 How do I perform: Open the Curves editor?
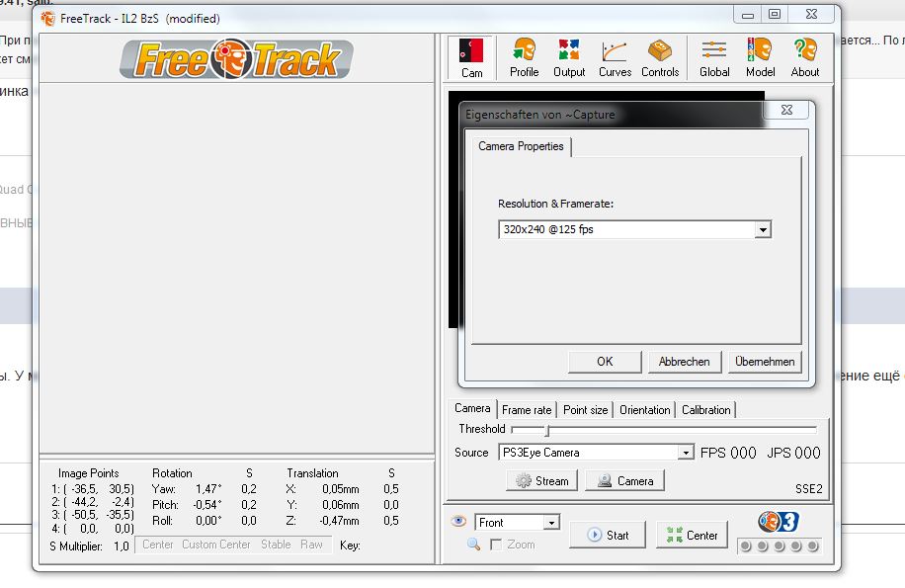(615, 57)
